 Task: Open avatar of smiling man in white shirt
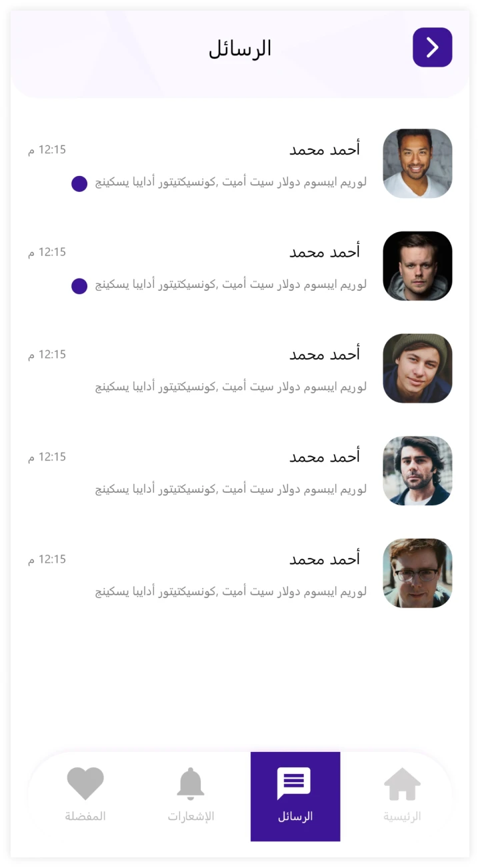click(x=417, y=163)
